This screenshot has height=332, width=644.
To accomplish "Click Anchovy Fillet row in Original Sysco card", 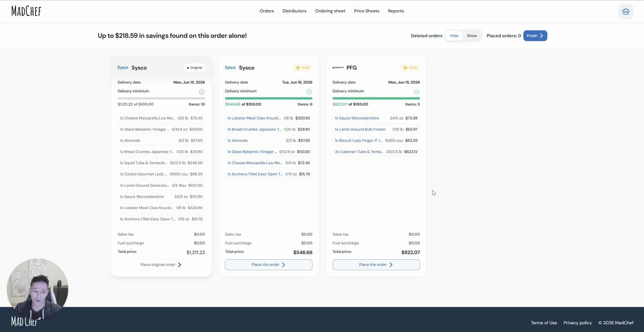I will (161, 219).
